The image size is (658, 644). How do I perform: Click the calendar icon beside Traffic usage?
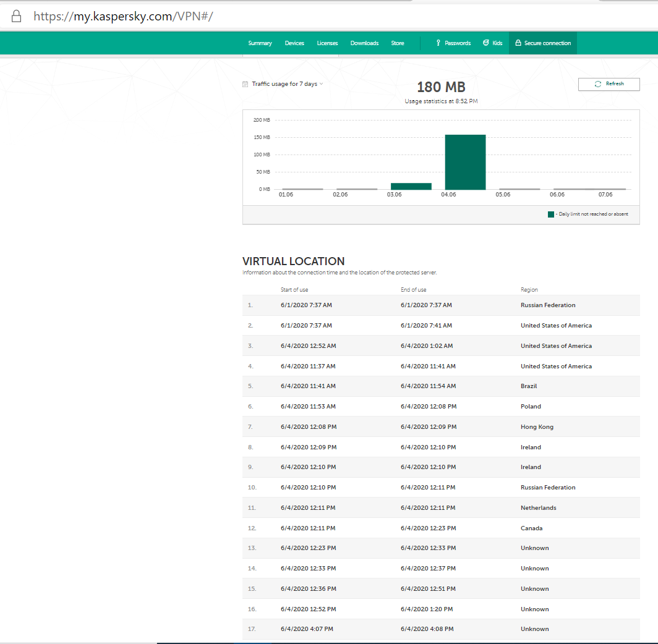246,84
